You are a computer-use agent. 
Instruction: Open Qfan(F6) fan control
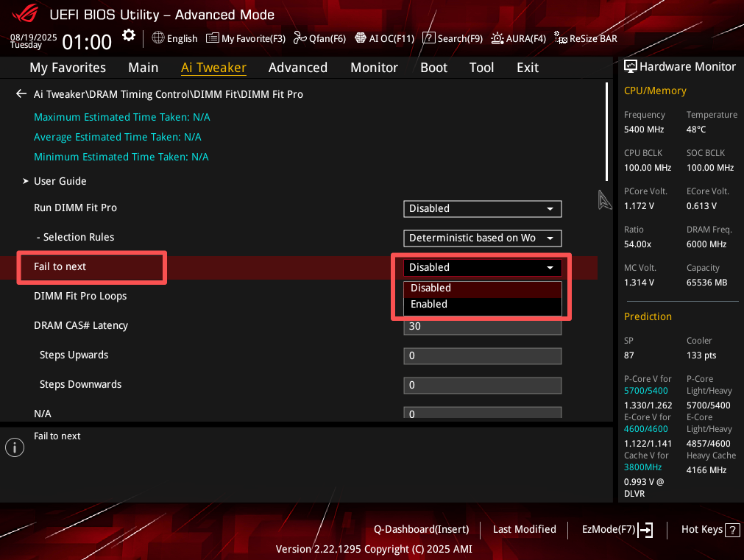[320, 38]
